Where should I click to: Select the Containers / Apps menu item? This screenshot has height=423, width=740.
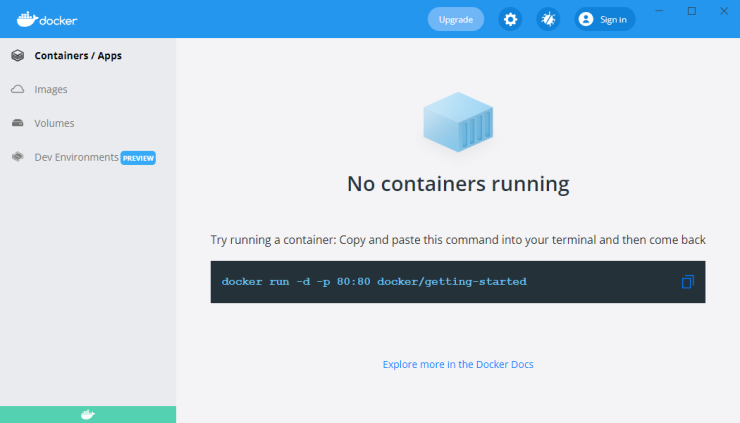coord(88,56)
